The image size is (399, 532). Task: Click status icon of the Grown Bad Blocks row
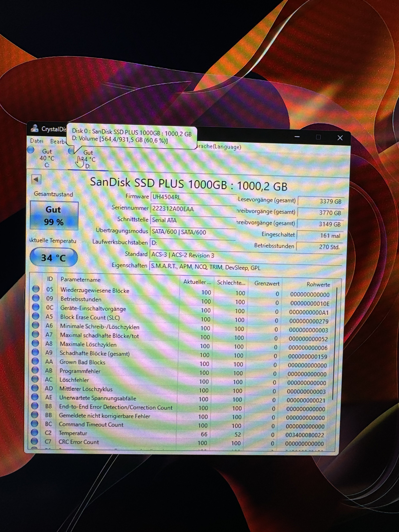pyautogui.click(x=35, y=361)
